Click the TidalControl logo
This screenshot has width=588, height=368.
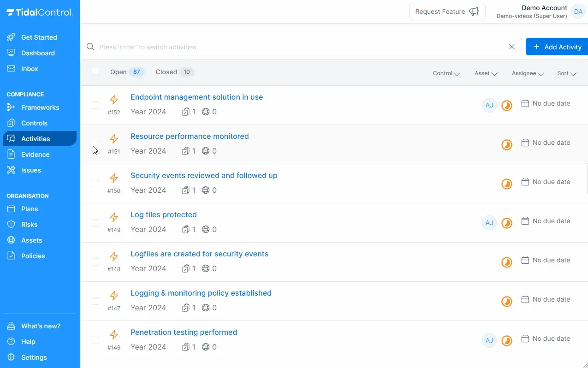coord(39,12)
